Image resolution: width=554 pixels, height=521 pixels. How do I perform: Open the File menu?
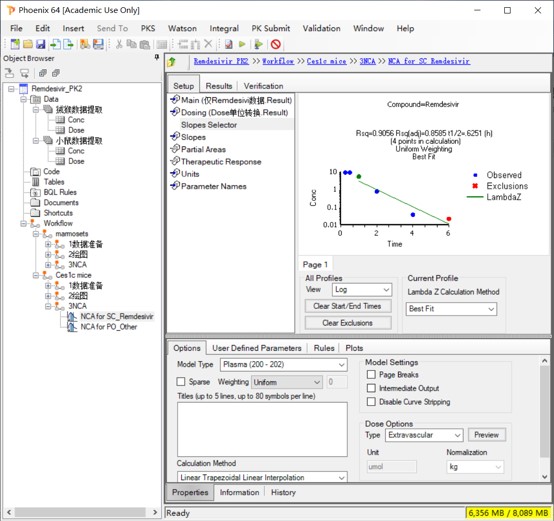(x=16, y=28)
